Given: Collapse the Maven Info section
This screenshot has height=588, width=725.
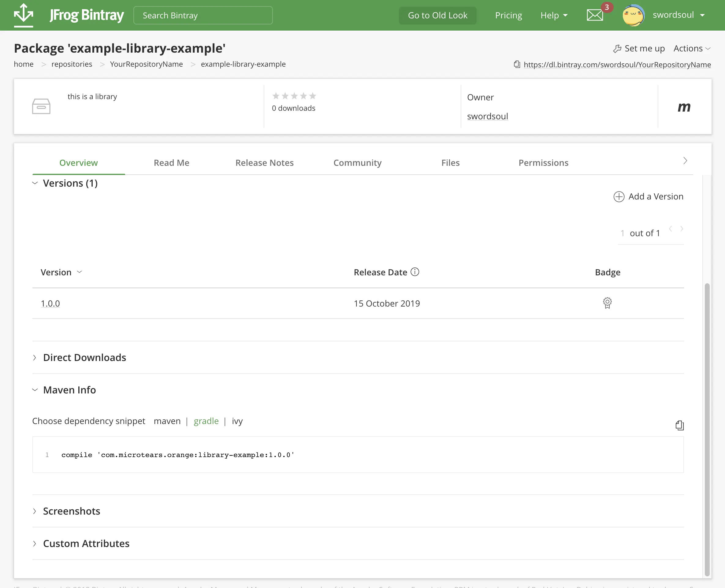Looking at the screenshot, I should click(69, 390).
